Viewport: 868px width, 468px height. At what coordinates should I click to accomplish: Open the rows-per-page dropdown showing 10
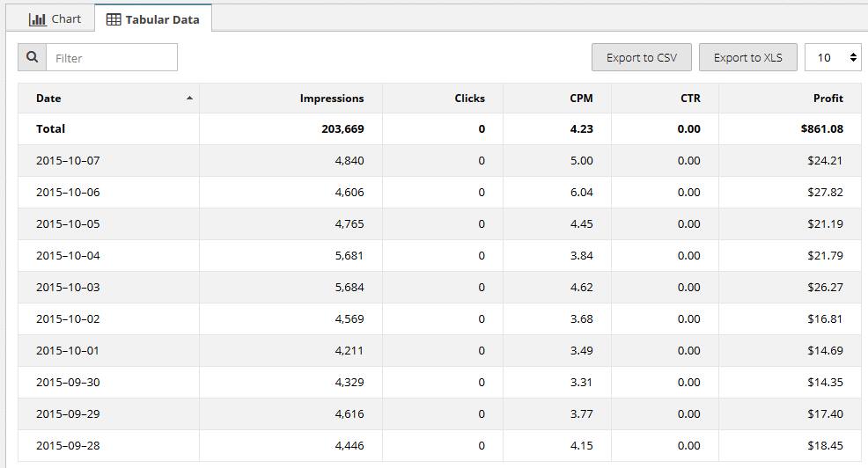tap(833, 57)
